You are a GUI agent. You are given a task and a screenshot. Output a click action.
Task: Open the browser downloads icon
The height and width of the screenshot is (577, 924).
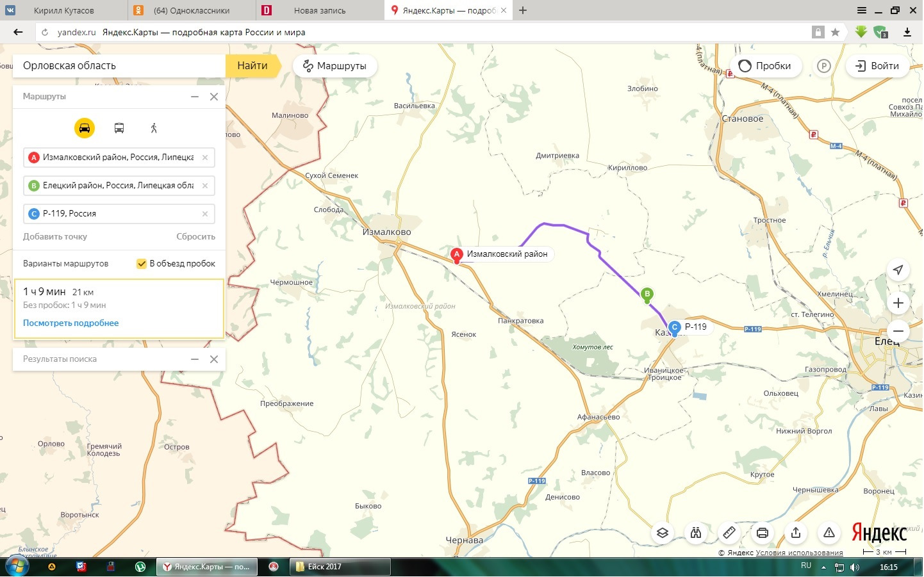[907, 32]
